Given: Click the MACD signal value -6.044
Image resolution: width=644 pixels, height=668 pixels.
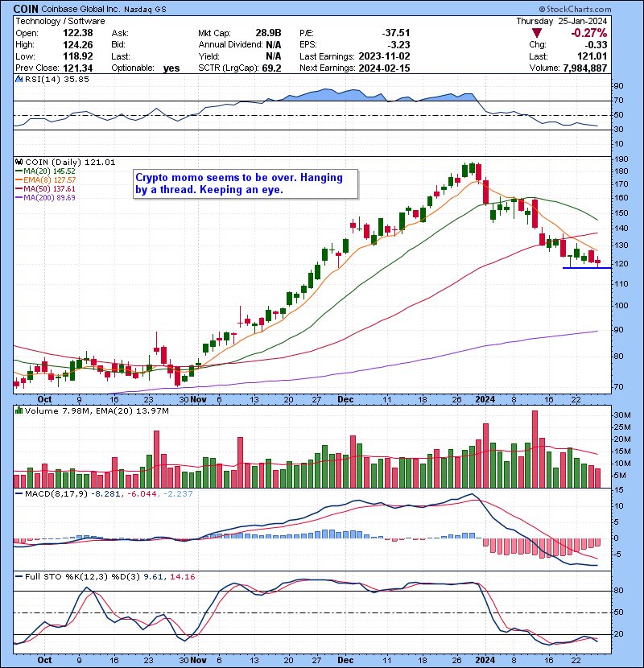Looking at the screenshot, I should tap(142, 494).
